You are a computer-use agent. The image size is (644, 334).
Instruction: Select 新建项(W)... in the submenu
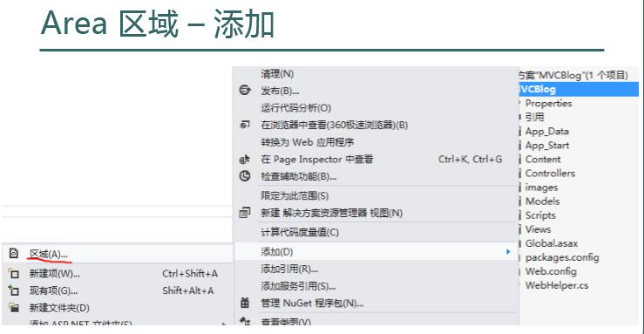pyautogui.click(x=55, y=274)
